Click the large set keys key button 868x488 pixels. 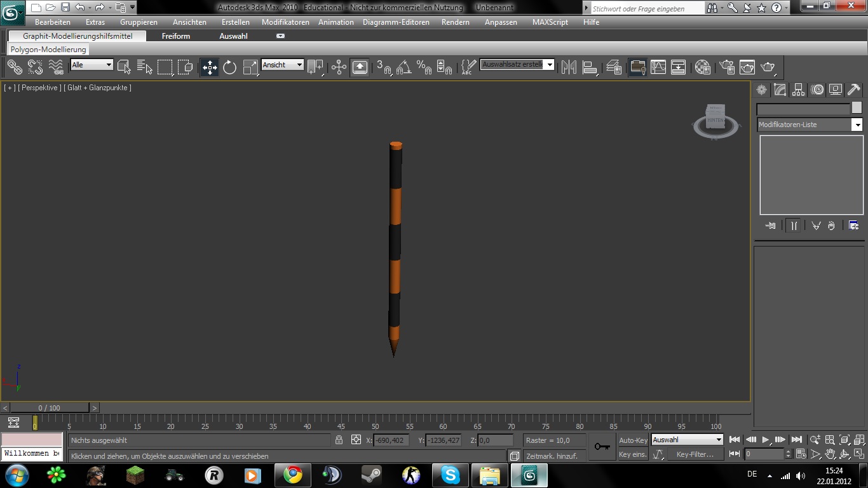(x=602, y=447)
